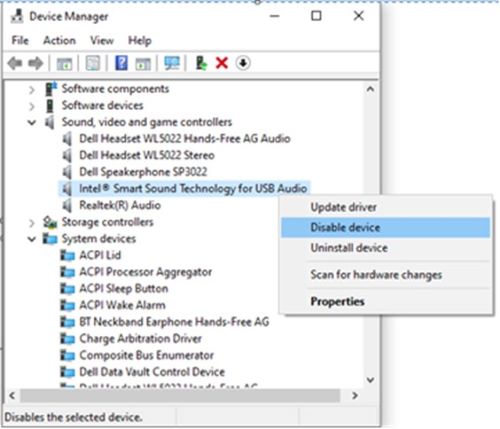
Task: Select ACPI Wake Alarm
Action: 122,305
